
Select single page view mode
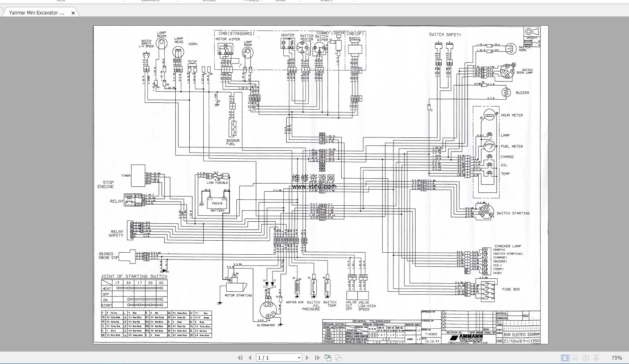[565, 358]
